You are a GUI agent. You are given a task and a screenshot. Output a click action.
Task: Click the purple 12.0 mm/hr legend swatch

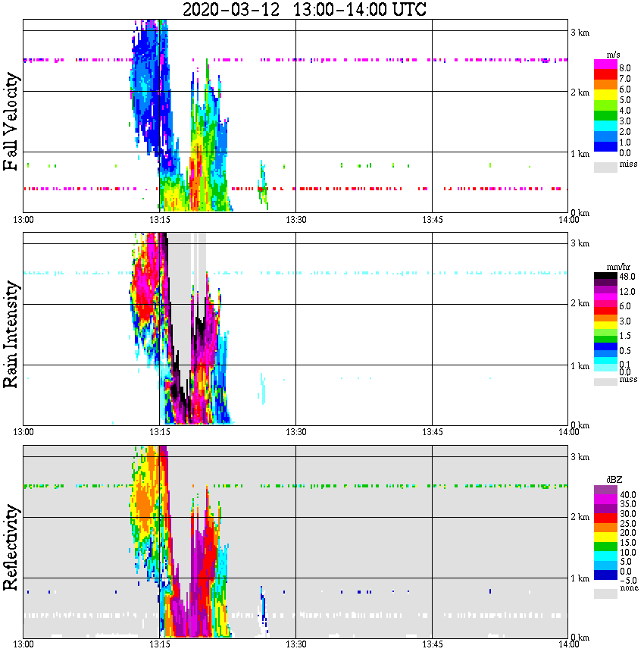coord(605,290)
